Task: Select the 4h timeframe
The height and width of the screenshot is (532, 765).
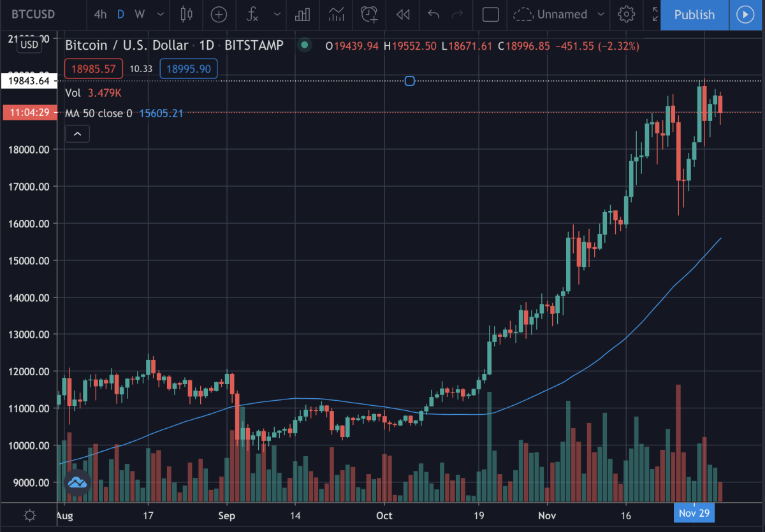Action: 101,14
